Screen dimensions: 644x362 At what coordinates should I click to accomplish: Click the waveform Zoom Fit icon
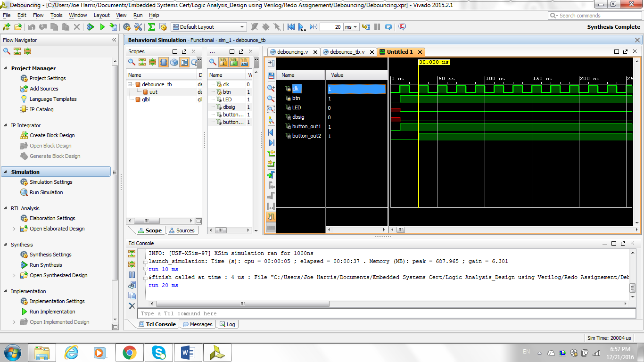pyautogui.click(x=271, y=109)
